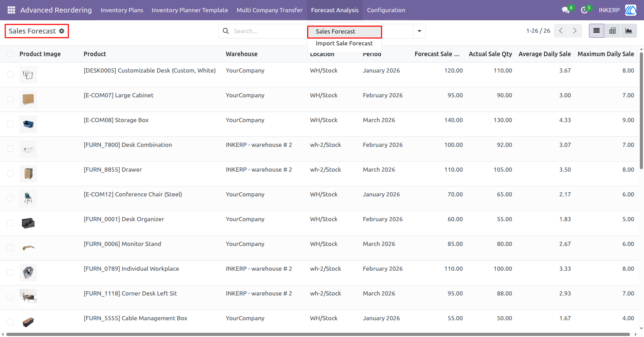Open the Storage Box product thumbnail
The image size is (644, 337).
[28, 124]
